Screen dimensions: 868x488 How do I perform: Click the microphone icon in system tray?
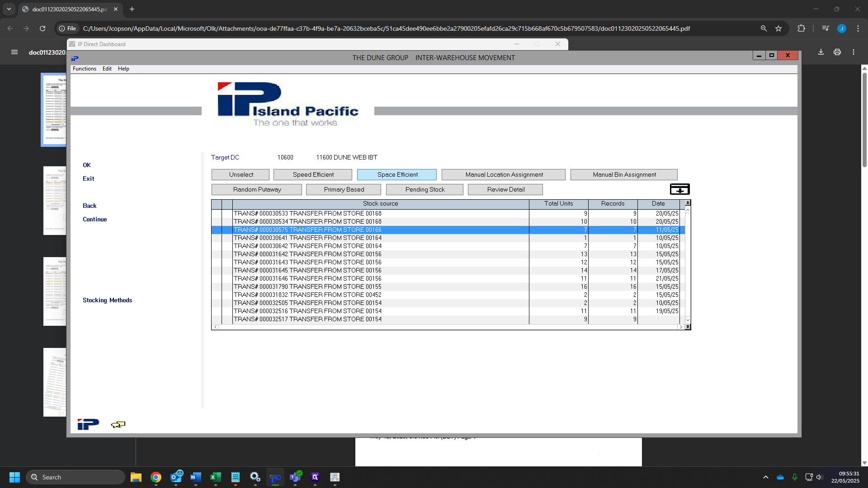click(795, 477)
